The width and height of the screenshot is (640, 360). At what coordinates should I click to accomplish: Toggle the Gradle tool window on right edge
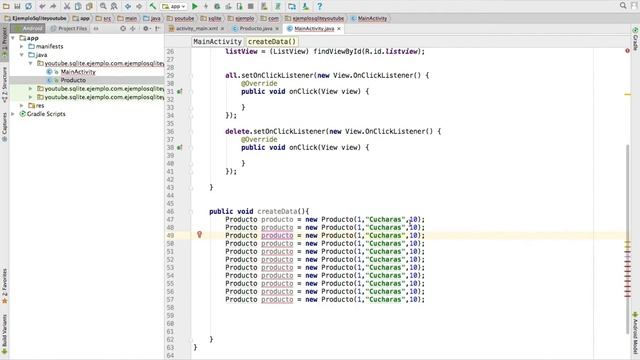coord(636,39)
